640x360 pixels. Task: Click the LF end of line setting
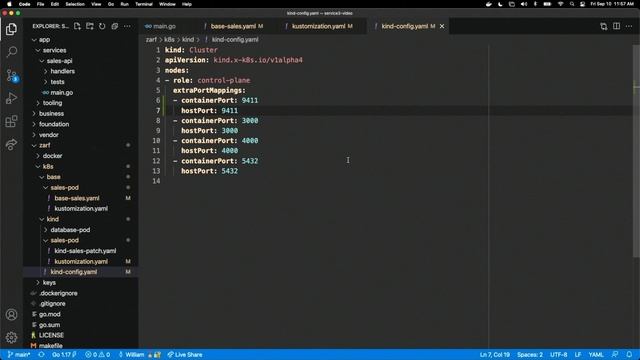tap(578, 355)
